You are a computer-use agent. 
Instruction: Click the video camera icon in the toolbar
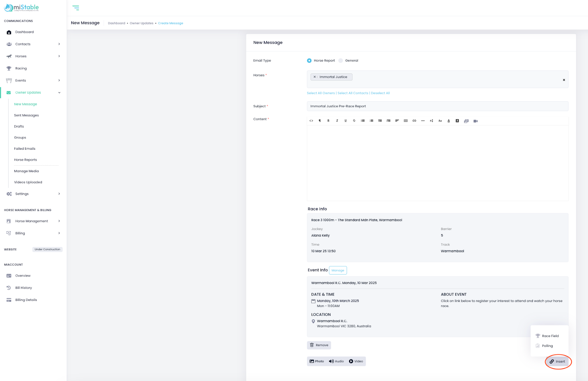tap(476, 121)
